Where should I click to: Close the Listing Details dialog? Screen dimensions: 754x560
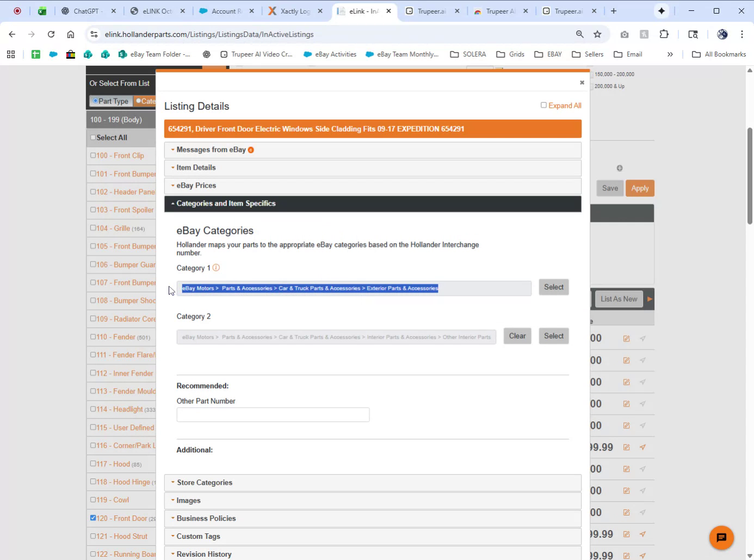click(582, 83)
